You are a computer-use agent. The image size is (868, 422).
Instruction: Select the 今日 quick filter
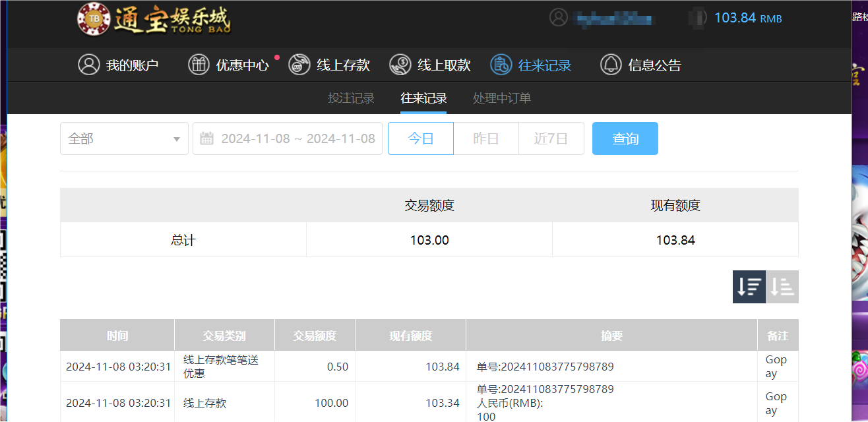tap(420, 138)
